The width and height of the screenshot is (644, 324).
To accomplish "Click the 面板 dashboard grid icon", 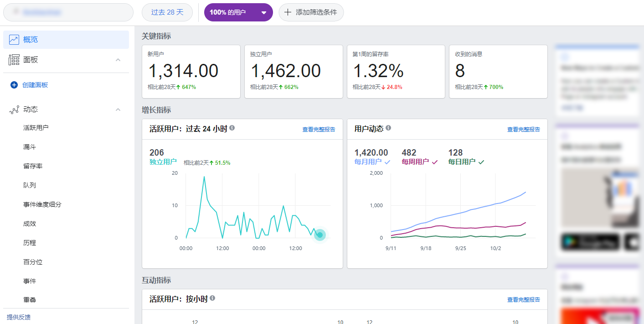I will pyautogui.click(x=14, y=60).
